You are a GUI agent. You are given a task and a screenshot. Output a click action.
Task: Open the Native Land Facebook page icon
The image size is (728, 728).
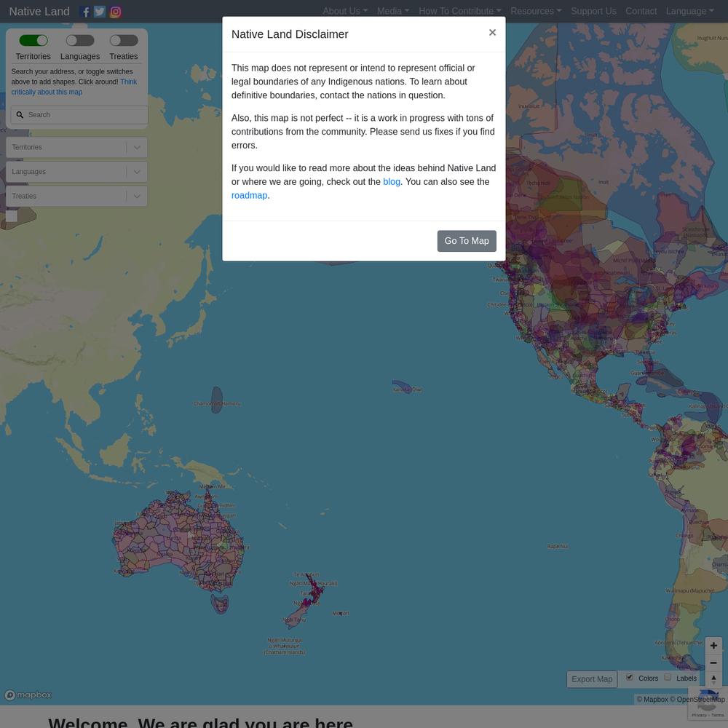[x=85, y=12]
